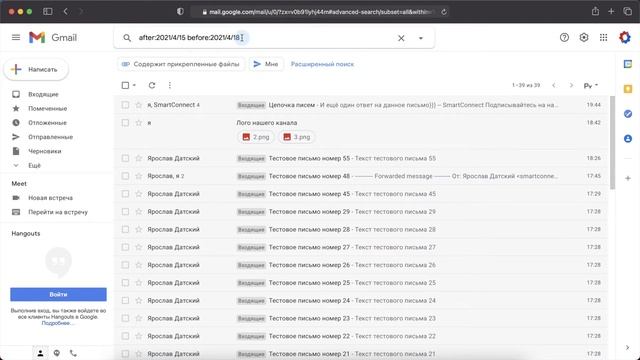Hide side panel chevron at bottom right
This screenshot has height=360, width=640.
(627, 348)
